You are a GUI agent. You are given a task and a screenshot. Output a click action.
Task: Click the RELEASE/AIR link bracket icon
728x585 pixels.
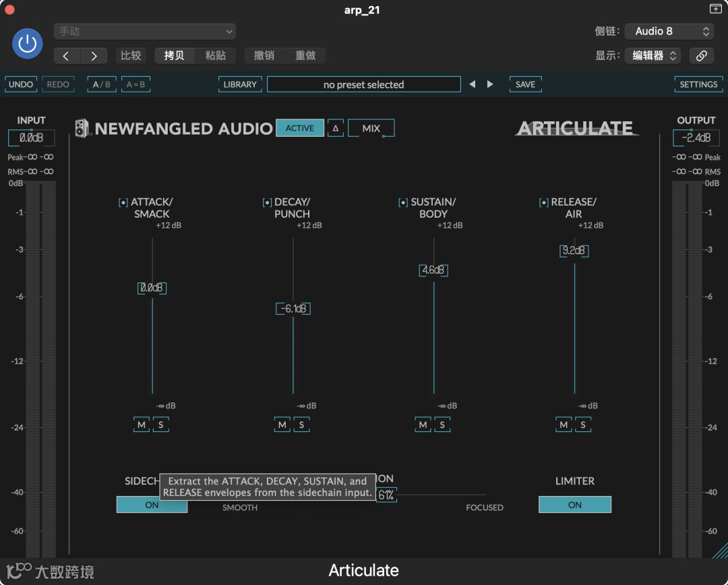point(544,202)
